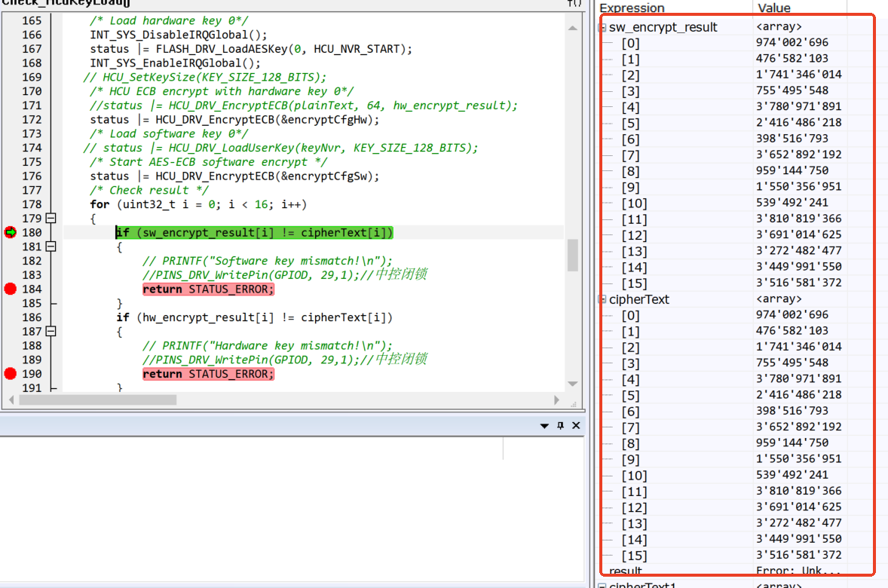Click return STATUS_ERROR on line 190

[x=208, y=375]
